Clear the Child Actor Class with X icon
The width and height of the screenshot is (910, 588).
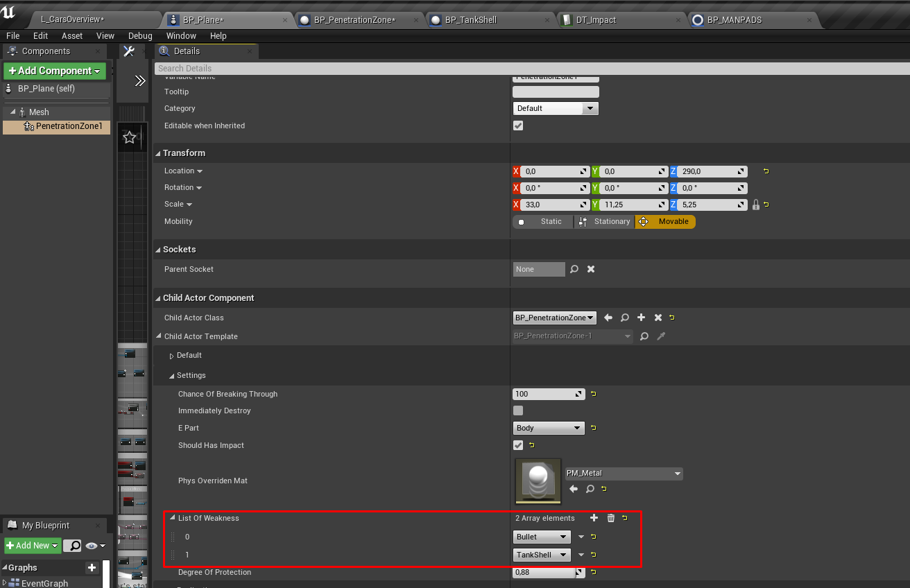(658, 318)
